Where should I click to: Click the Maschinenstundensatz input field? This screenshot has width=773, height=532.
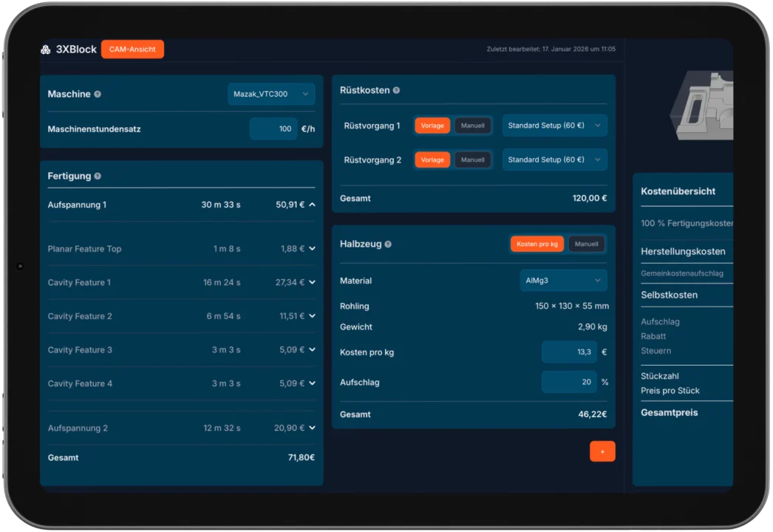point(273,129)
